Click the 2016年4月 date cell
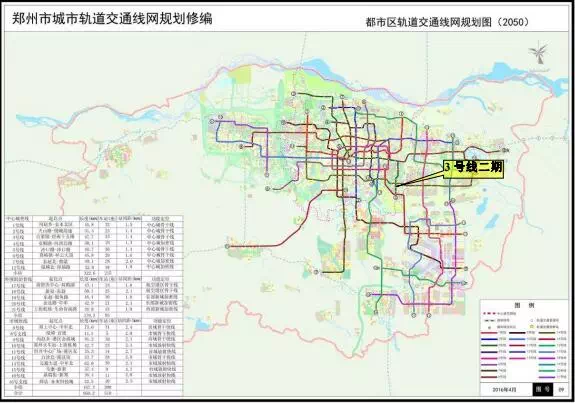 pos(505,389)
